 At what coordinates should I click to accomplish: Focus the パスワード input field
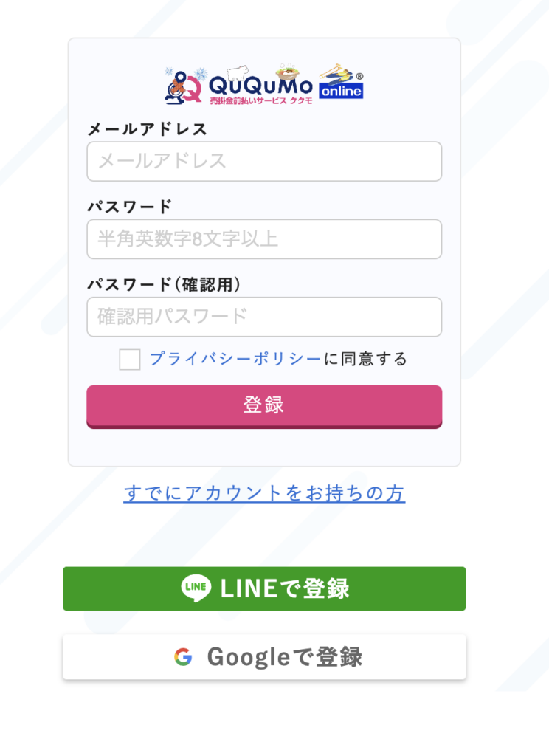tap(264, 239)
